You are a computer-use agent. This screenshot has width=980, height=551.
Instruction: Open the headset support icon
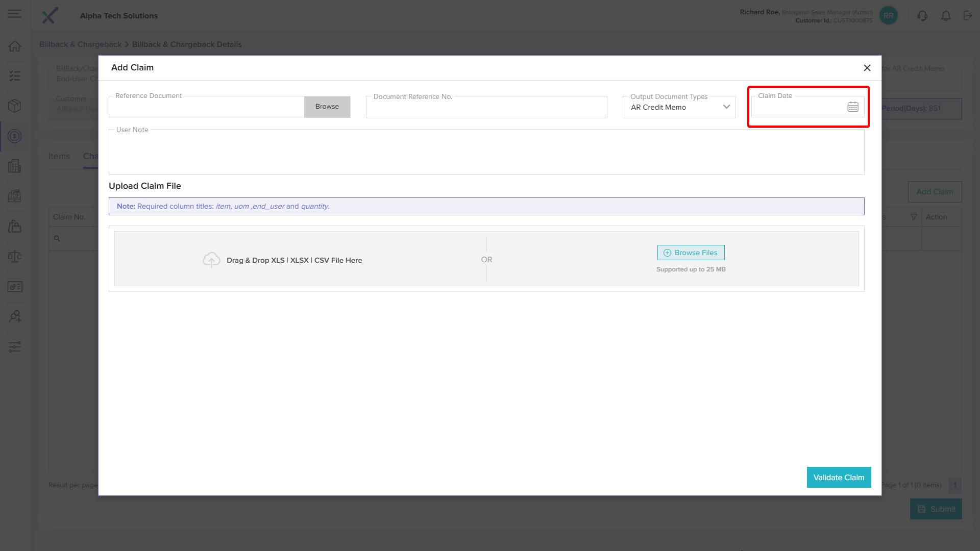pos(922,16)
